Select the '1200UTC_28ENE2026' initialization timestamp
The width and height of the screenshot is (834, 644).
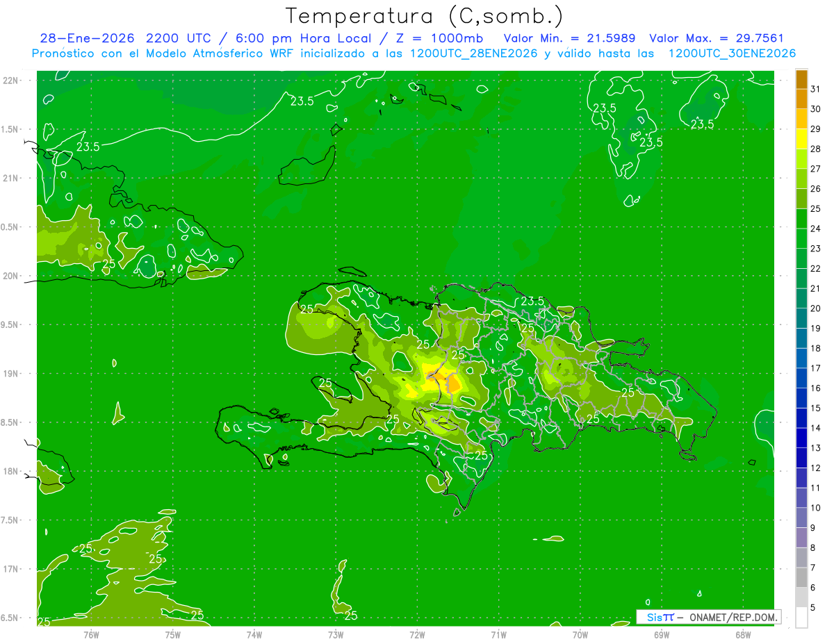click(475, 53)
